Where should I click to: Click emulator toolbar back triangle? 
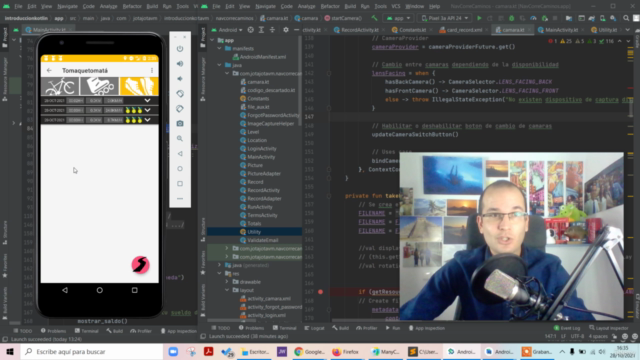(x=180, y=154)
